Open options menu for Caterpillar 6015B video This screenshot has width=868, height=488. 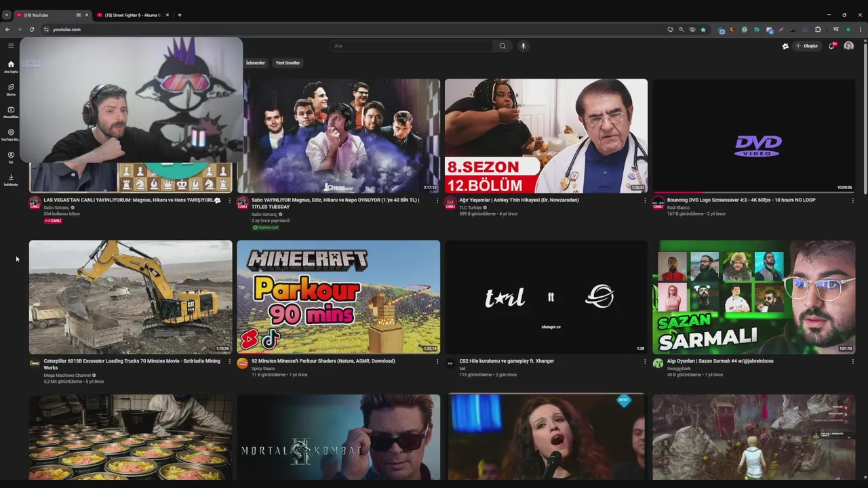[x=229, y=361]
